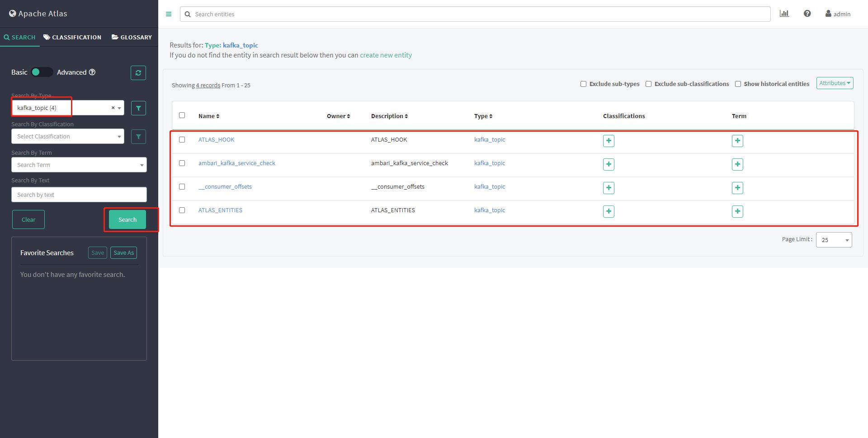Image resolution: width=868 pixels, height=438 pixels.
Task: Select the ATLAS_ENTITIES row checkbox
Action: pos(182,210)
